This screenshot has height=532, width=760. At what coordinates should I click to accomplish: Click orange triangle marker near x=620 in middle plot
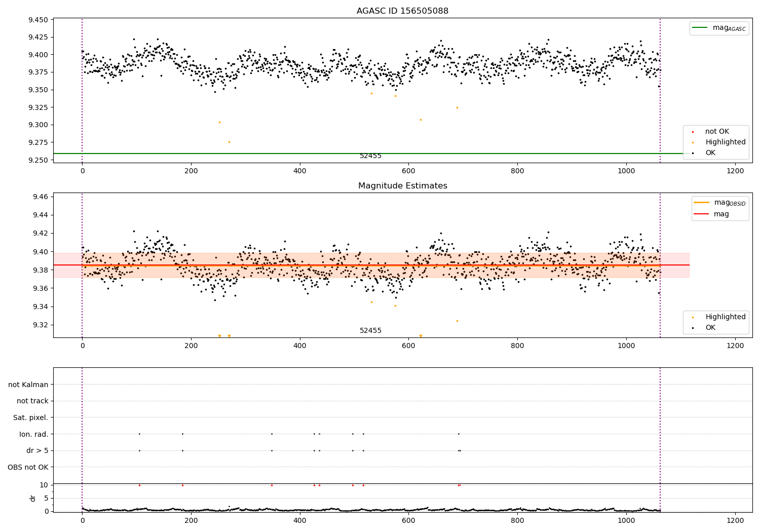tap(421, 336)
